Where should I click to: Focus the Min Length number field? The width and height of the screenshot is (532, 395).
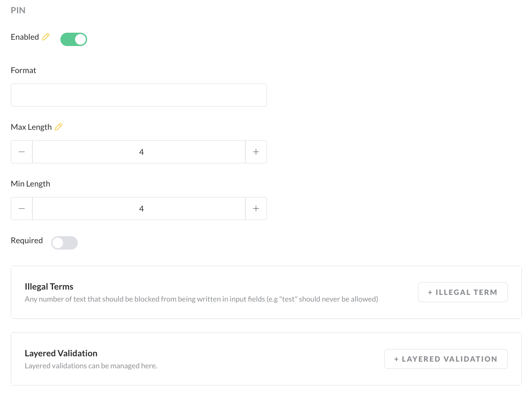[139, 209]
